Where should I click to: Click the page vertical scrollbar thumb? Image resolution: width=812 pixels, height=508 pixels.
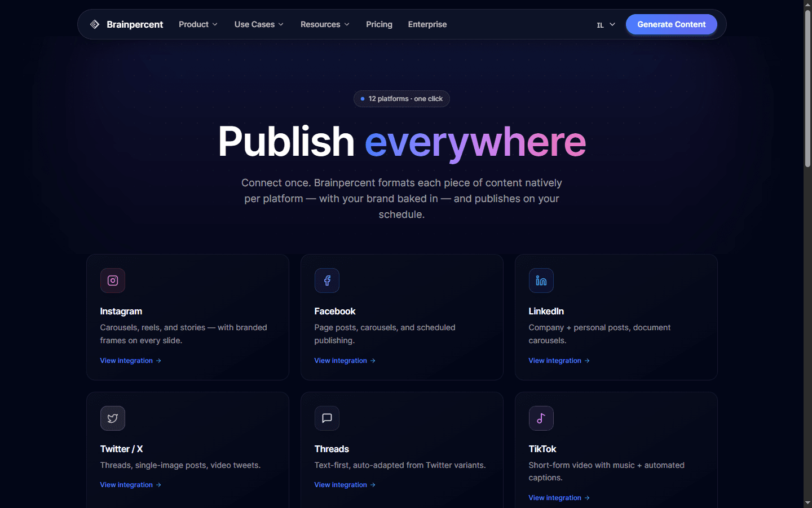click(807, 89)
